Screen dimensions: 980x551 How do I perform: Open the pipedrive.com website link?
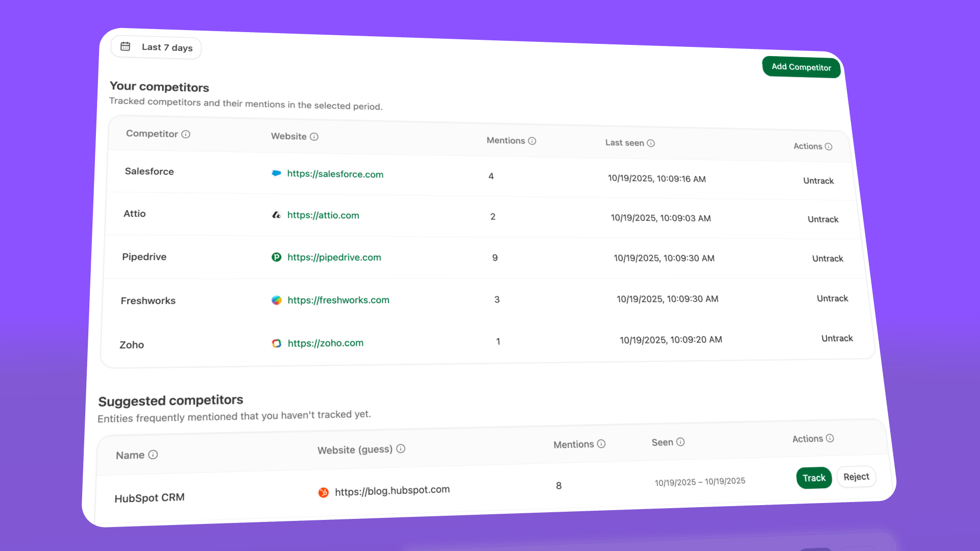click(x=334, y=257)
